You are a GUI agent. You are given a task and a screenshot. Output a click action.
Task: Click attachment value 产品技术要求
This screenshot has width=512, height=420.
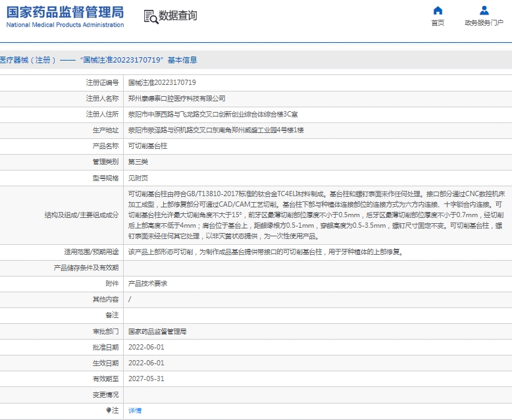click(147, 284)
